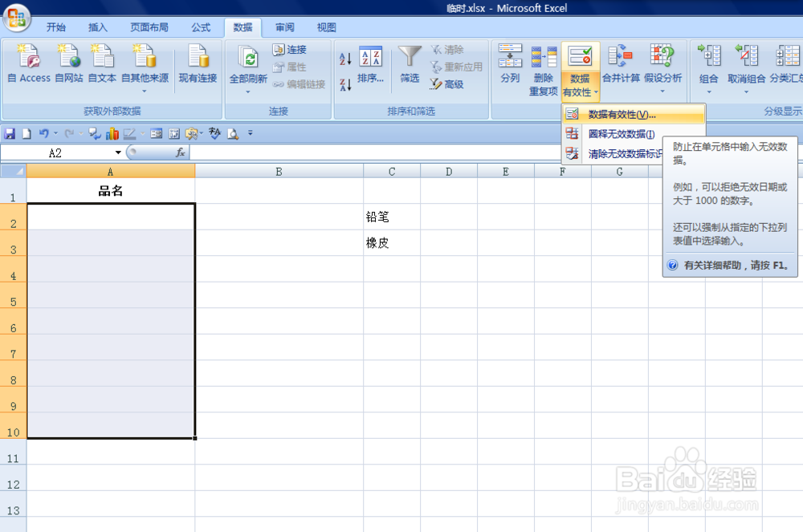Select cell containing 铅笔

(392, 217)
